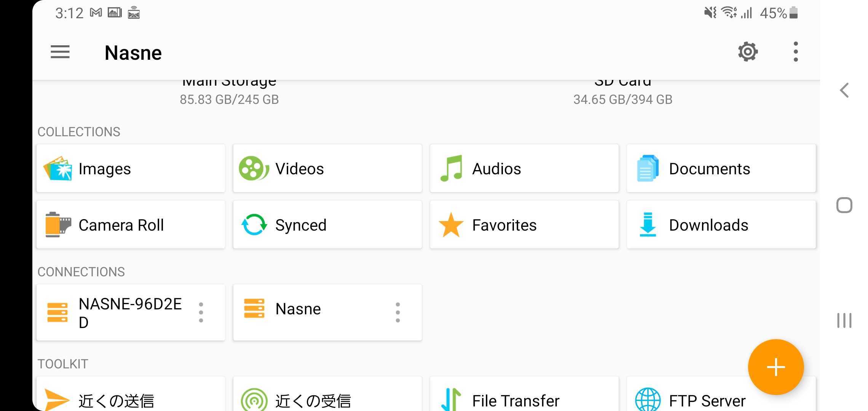Tap the CONNECTIONS section header
The height and width of the screenshot is (411, 868).
point(81,272)
